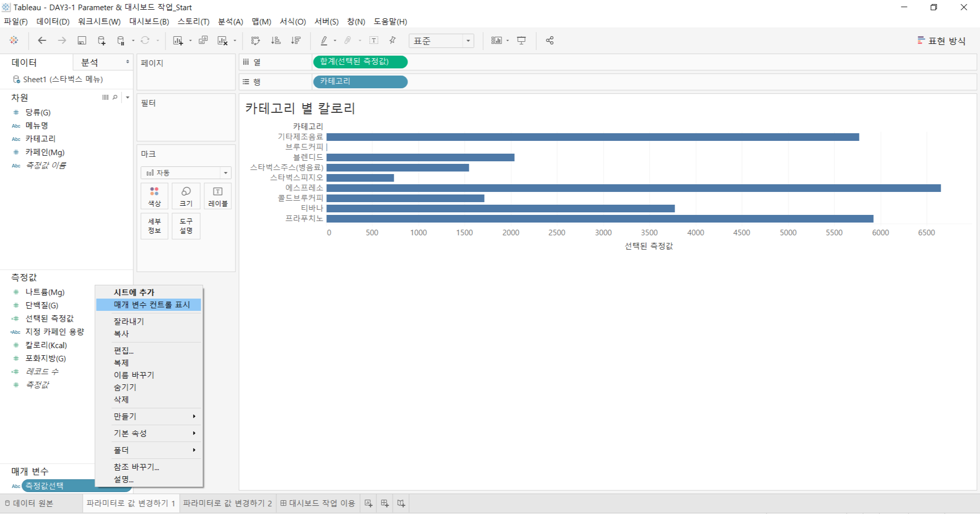Viewport: 980px width, 514px height.
Task: Click the group members paperclip icon
Action: click(348, 40)
